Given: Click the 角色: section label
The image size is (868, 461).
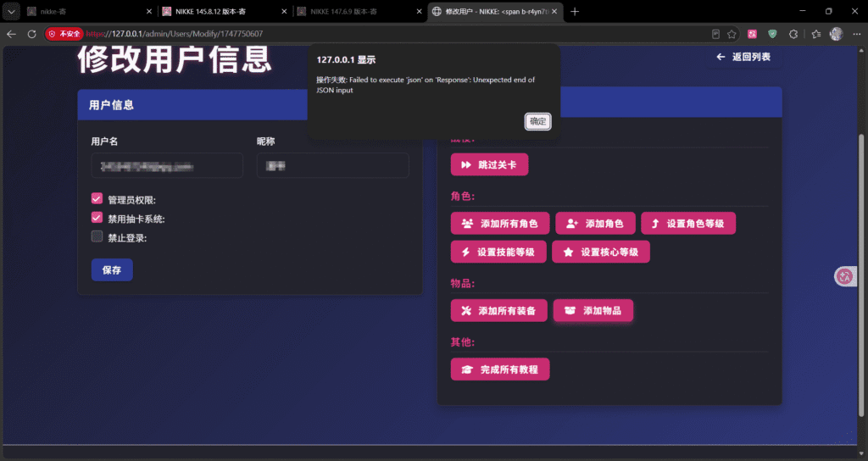Looking at the screenshot, I should (462, 196).
